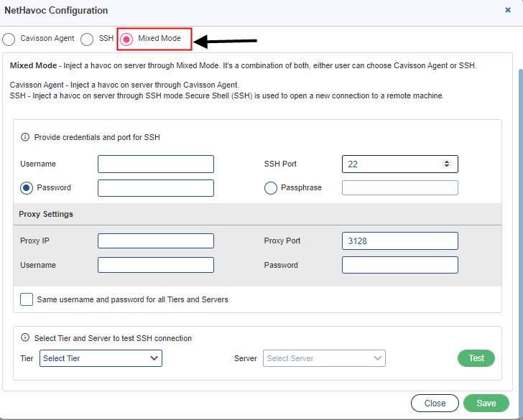Click the SSH Port spinner arrows
The image size is (523, 420).
pyautogui.click(x=446, y=164)
